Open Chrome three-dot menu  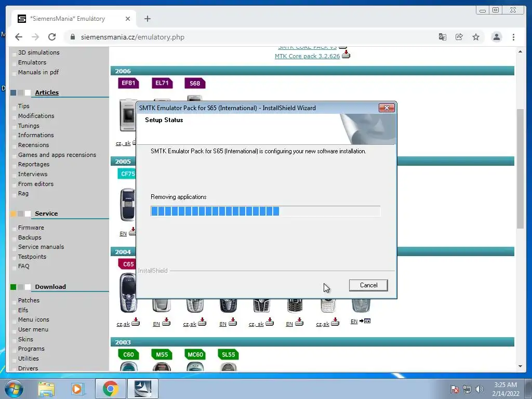pyautogui.click(x=513, y=37)
